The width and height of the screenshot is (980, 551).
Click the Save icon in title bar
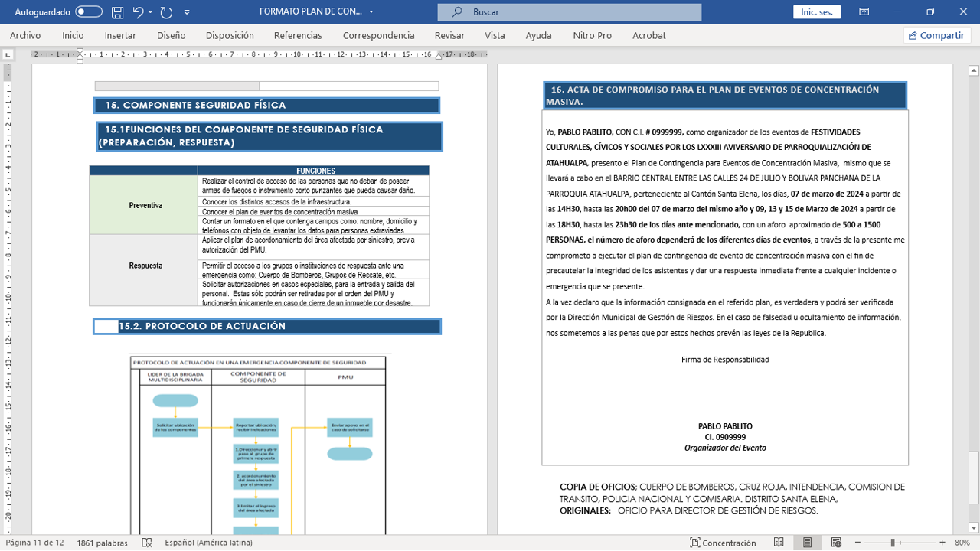(117, 12)
